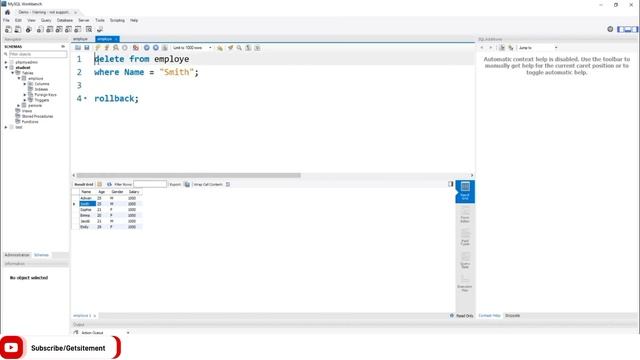Open the Limit to 1000 rows dropdown
The width and height of the screenshot is (640, 360).
pos(192,48)
